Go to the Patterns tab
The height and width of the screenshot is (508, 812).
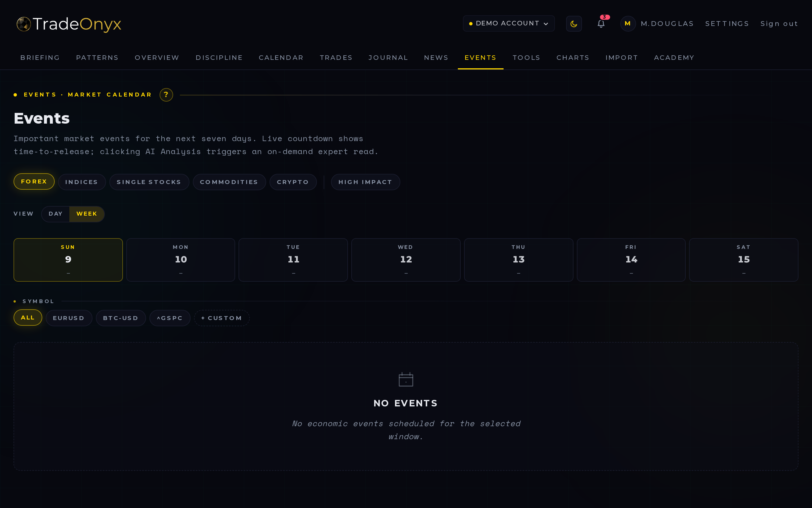click(x=97, y=58)
